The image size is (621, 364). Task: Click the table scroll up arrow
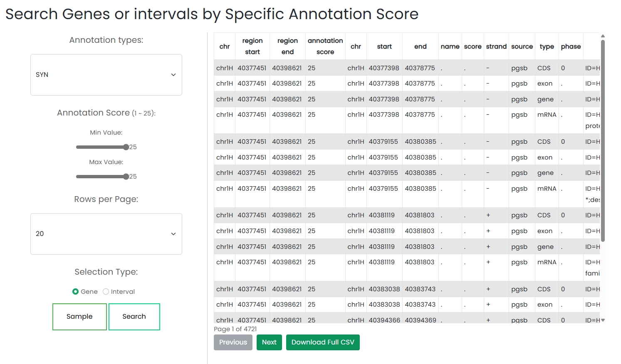(603, 36)
